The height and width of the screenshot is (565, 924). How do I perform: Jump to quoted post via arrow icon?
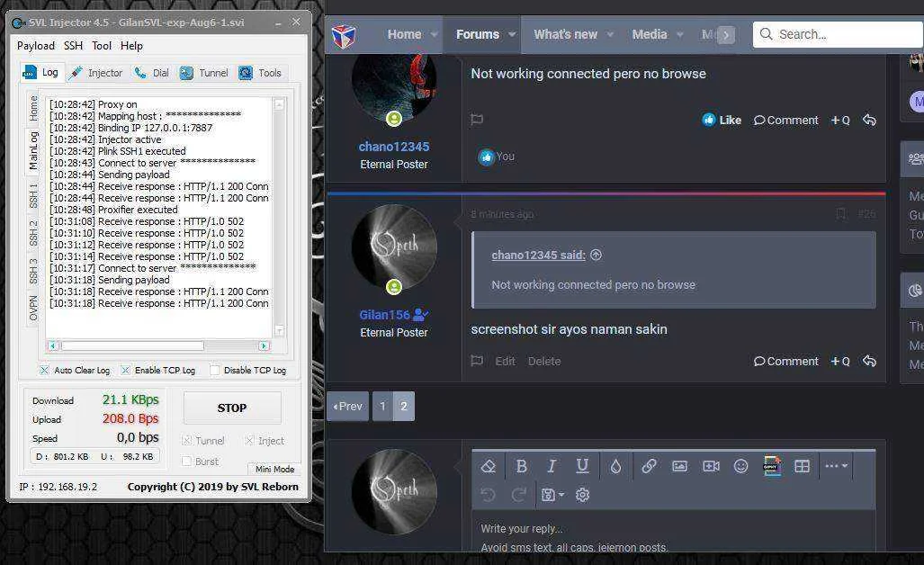point(596,255)
